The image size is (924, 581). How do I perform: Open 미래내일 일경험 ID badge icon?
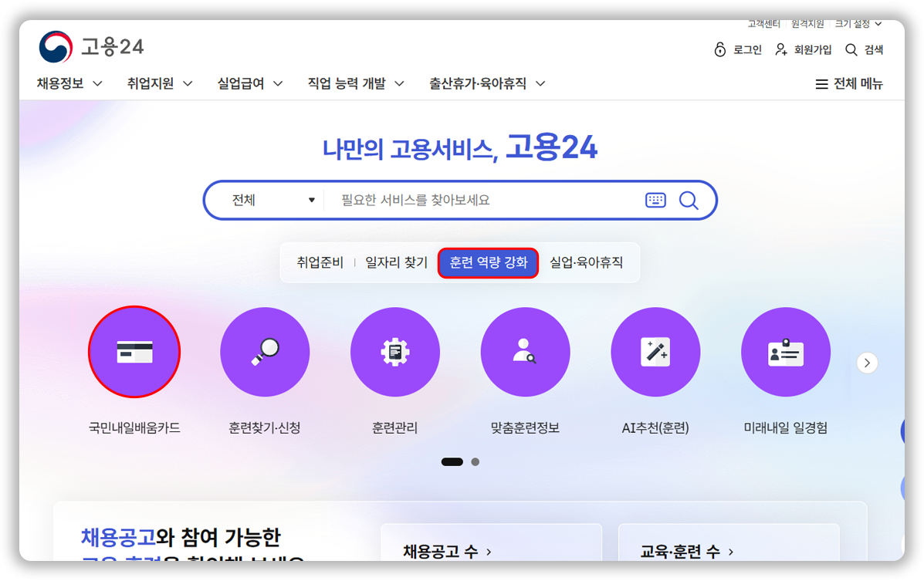click(x=785, y=352)
